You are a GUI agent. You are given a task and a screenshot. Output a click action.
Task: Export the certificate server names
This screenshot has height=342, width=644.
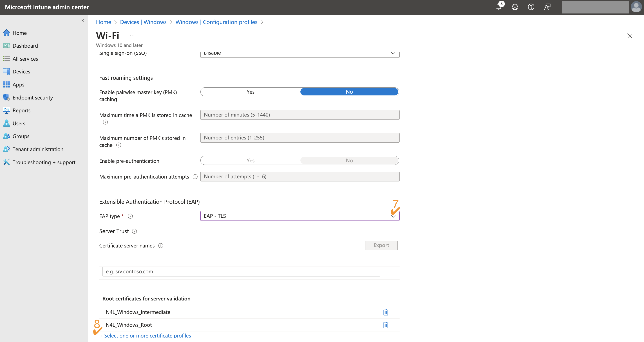(x=381, y=245)
